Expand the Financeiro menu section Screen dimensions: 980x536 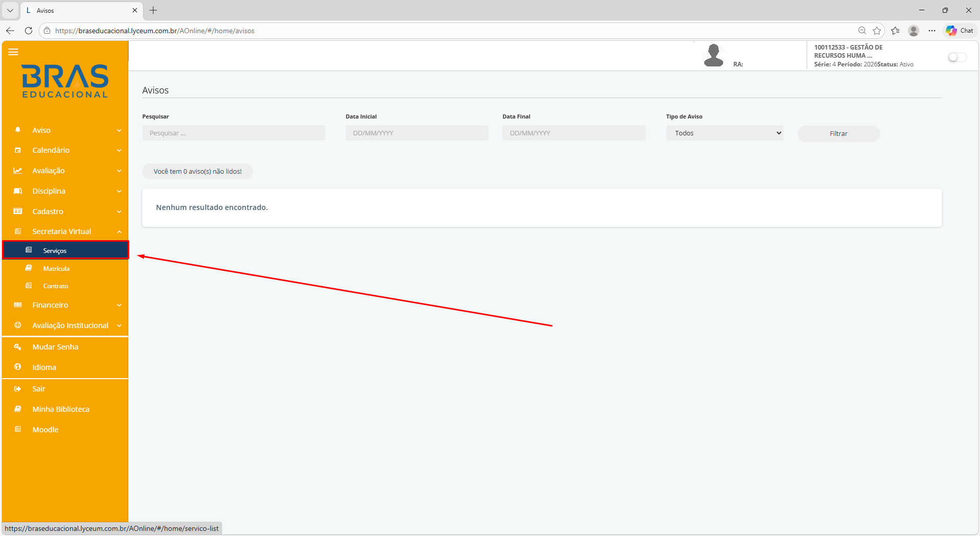pyautogui.click(x=65, y=305)
